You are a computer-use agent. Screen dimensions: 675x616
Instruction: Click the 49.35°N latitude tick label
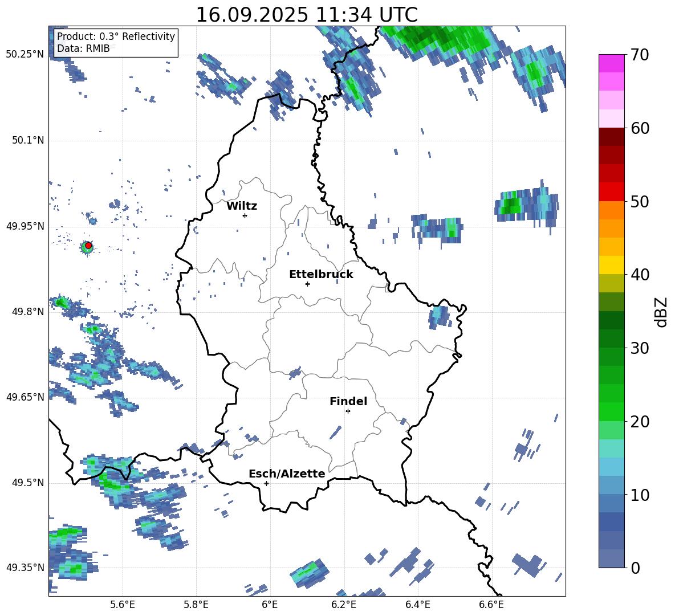coord(25,568)
